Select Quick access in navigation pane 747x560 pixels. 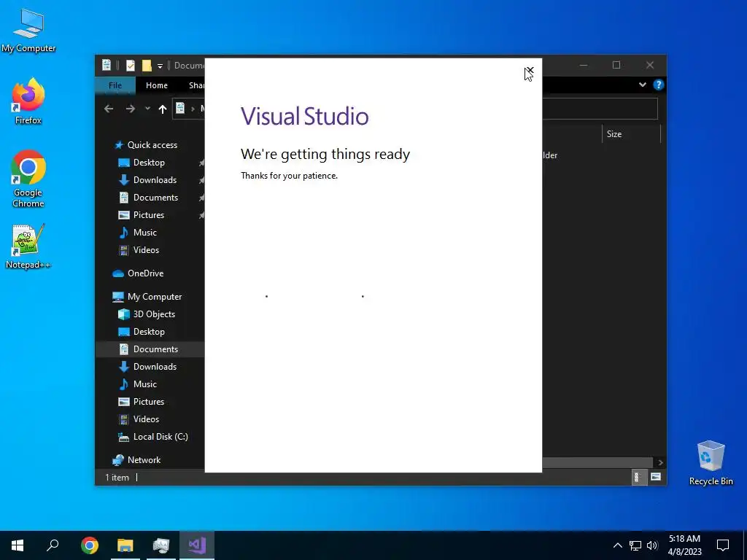(x=152, y=145)
